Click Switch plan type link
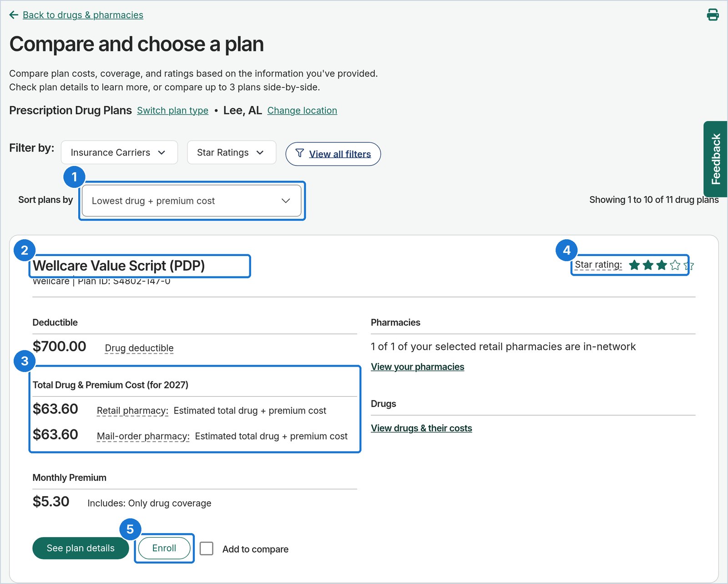The image size is (728, 584). click(172, 111)
